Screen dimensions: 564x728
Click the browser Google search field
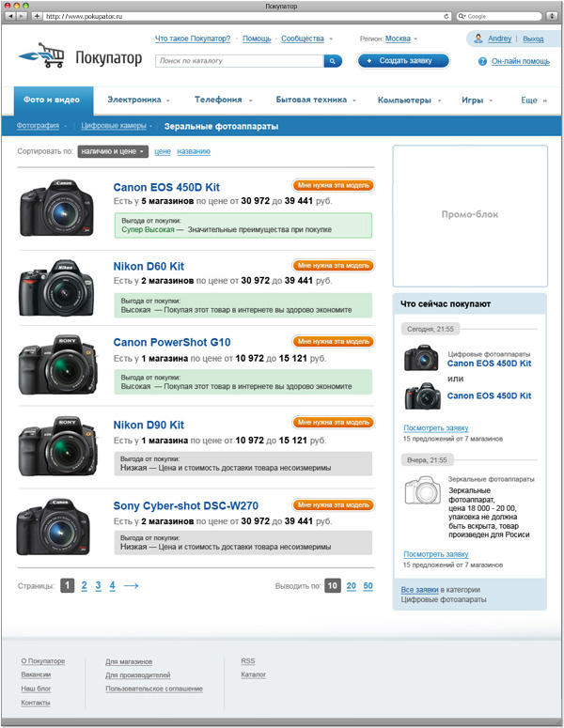point(499,16)
